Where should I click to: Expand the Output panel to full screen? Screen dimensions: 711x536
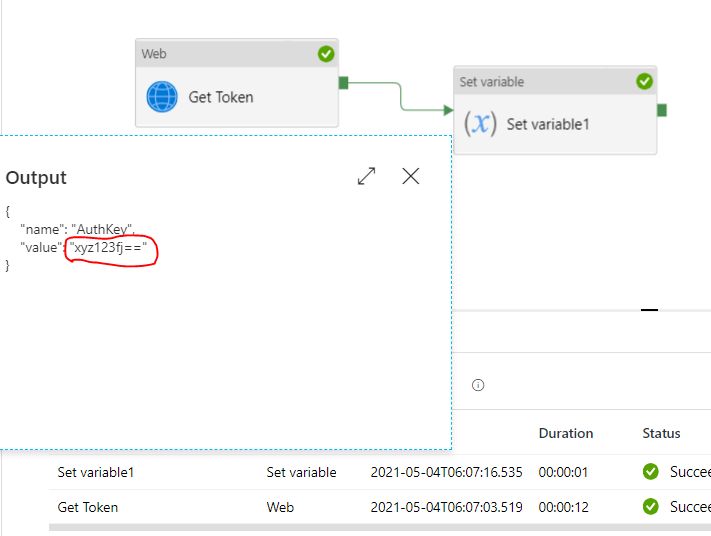(x=366, y=176)
